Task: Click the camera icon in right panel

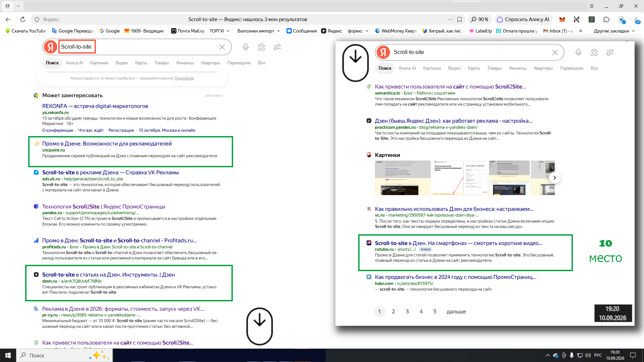Action: tap(594, 52)
